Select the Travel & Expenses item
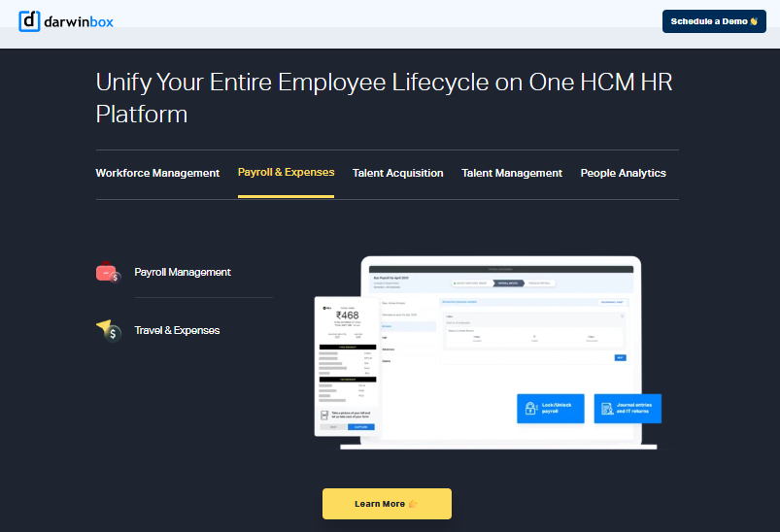The width and height of the screenshot is (780, 532). 177,331
